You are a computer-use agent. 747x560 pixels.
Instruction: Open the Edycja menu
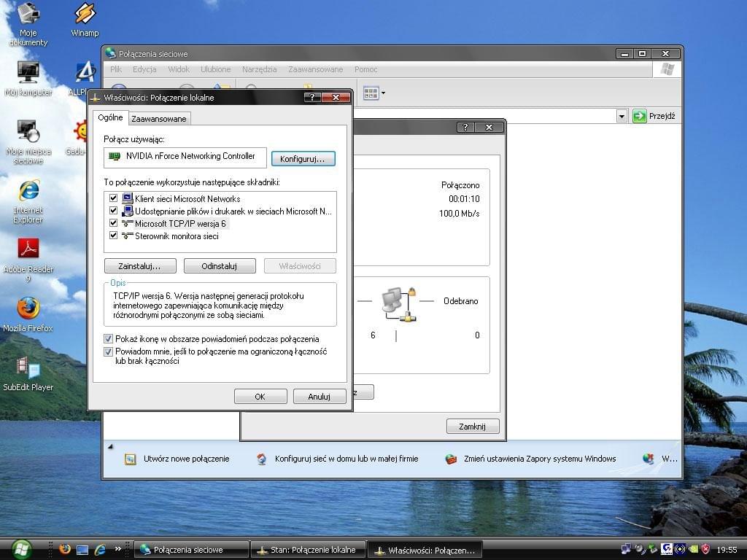(x=144, y=69)
